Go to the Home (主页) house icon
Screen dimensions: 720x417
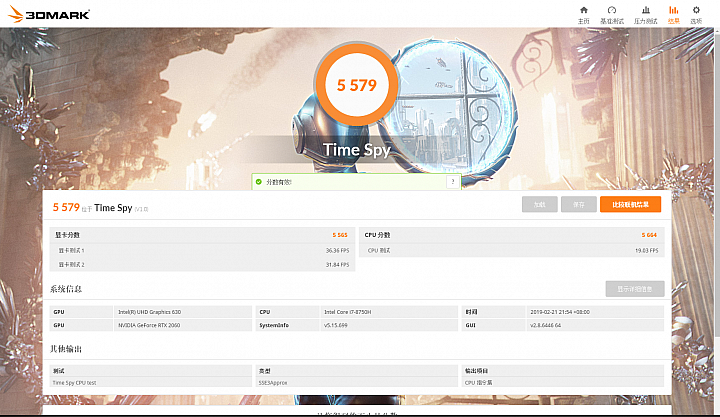(x=584, y=10)
